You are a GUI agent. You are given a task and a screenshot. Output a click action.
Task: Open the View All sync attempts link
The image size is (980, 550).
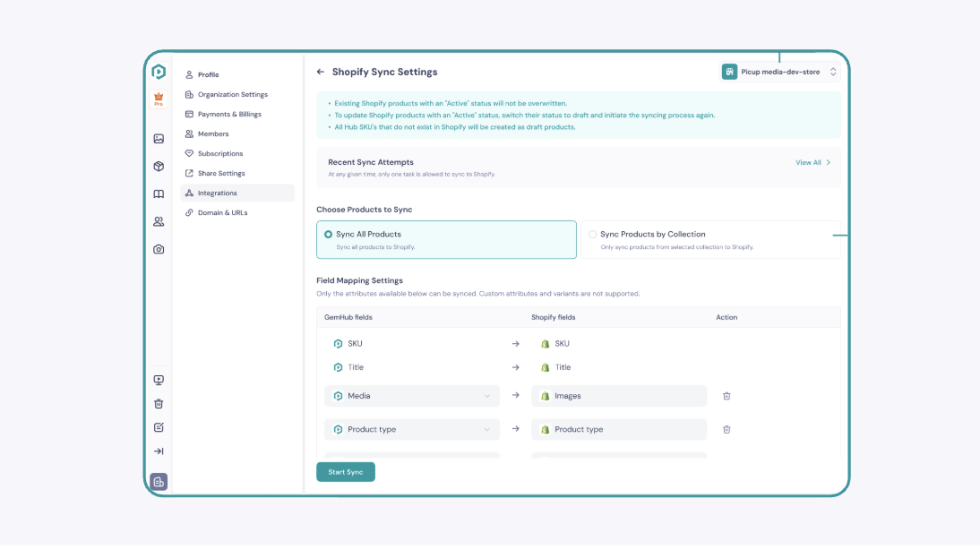coord(812,163)
